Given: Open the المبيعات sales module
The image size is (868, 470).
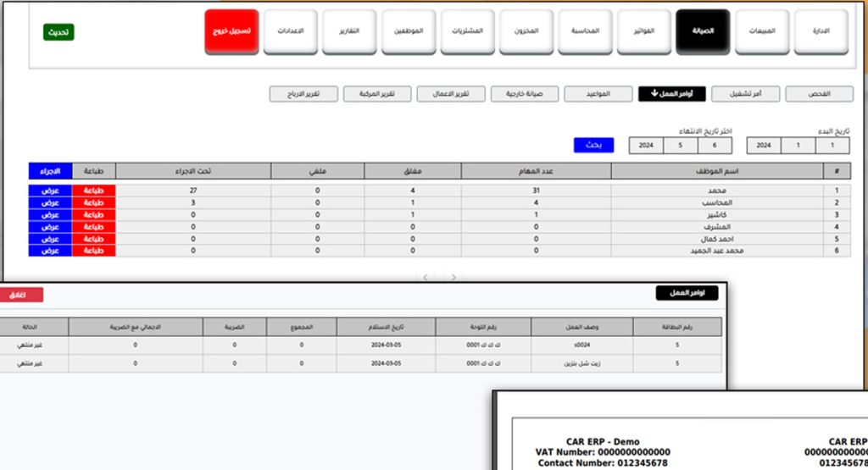Looking at the screenshot, I should tap(761, 32).
